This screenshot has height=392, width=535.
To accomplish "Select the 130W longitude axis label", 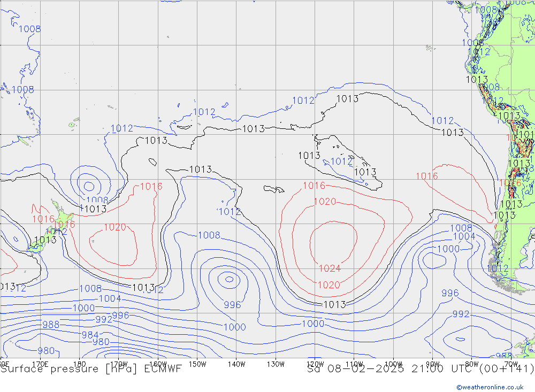I will click(276, 364).
